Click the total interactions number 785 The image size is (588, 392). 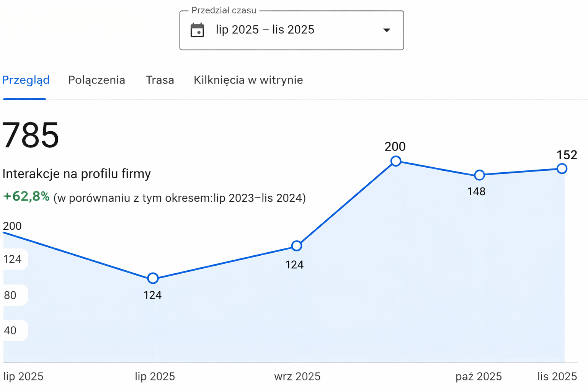click(31, 135)
